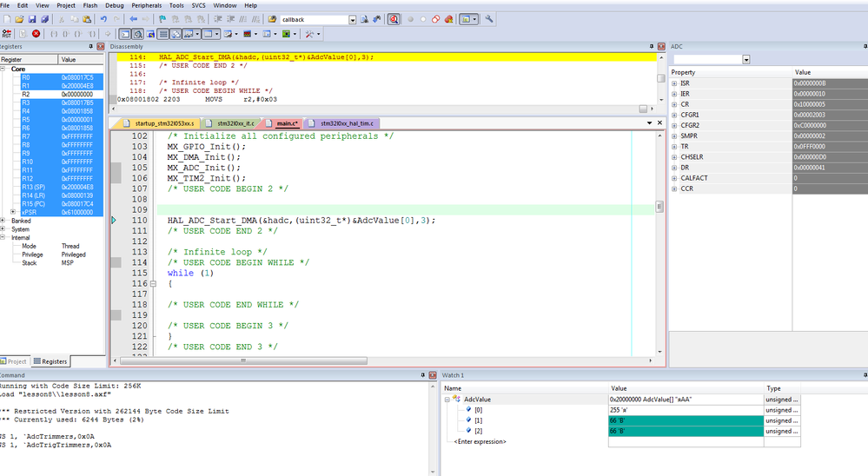Select AdcValue [0] value 255
Screen dimensions: 868x476
[x=686, y=410]
